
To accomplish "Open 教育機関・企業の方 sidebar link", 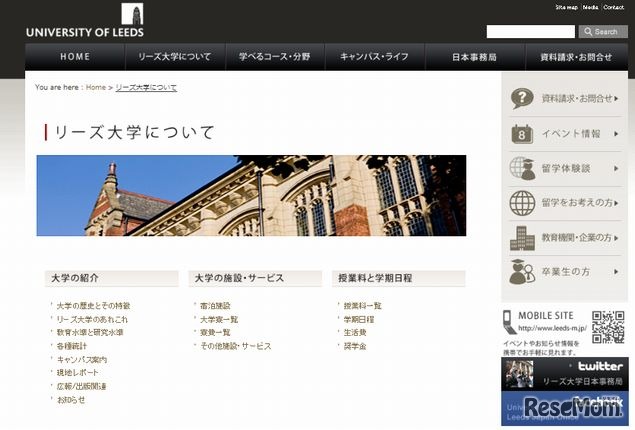I will click(x=577, y=238).
